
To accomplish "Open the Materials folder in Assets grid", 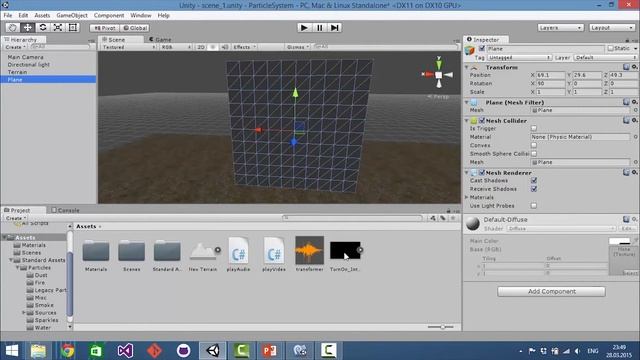I will coord(96,255).
